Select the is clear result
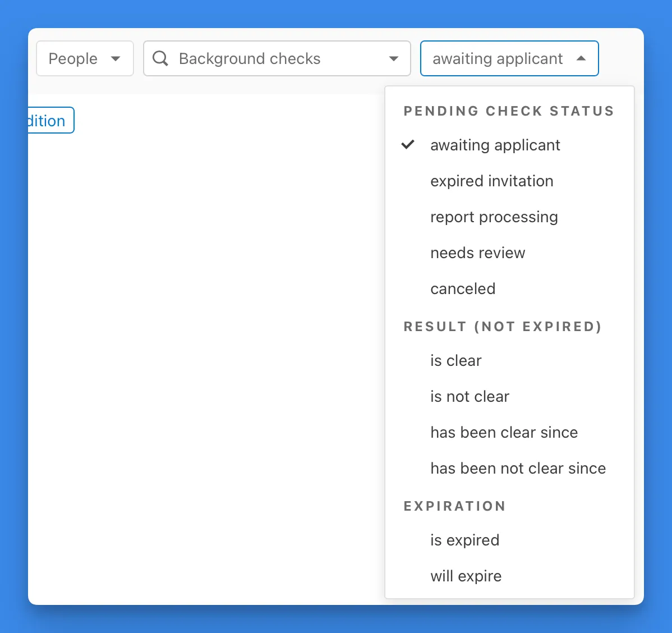 coord(455,361)
